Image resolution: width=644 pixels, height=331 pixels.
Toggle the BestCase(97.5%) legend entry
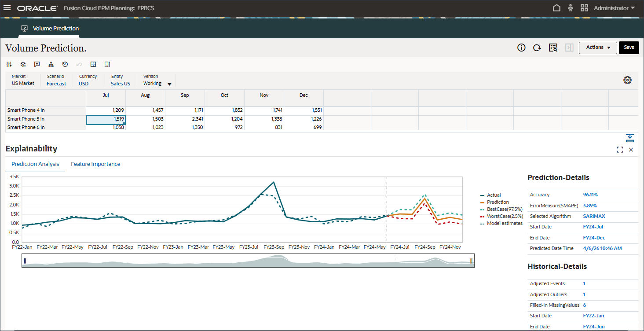(501, 209)
